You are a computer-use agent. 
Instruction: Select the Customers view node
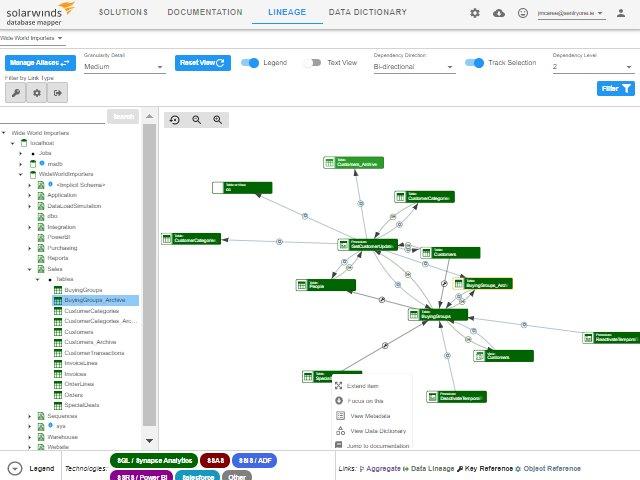503,356
